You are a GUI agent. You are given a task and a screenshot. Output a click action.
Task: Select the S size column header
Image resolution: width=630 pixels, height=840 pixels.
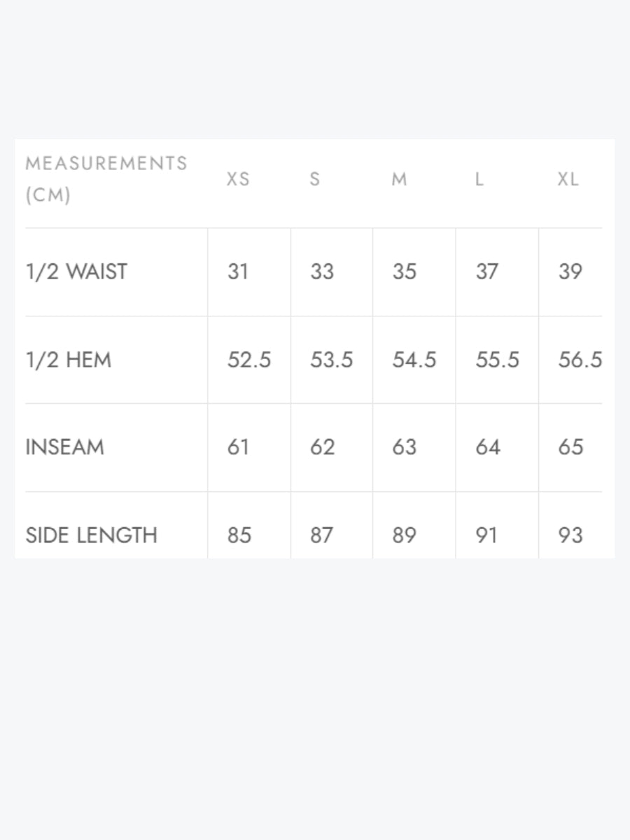point(315,179)
